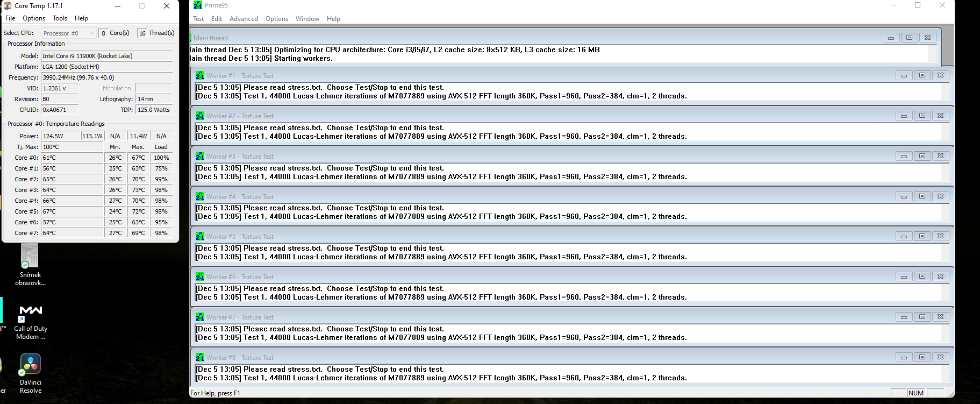Open Prime95 Help menu
Screen dimensions: 980x404
[333, 19]
